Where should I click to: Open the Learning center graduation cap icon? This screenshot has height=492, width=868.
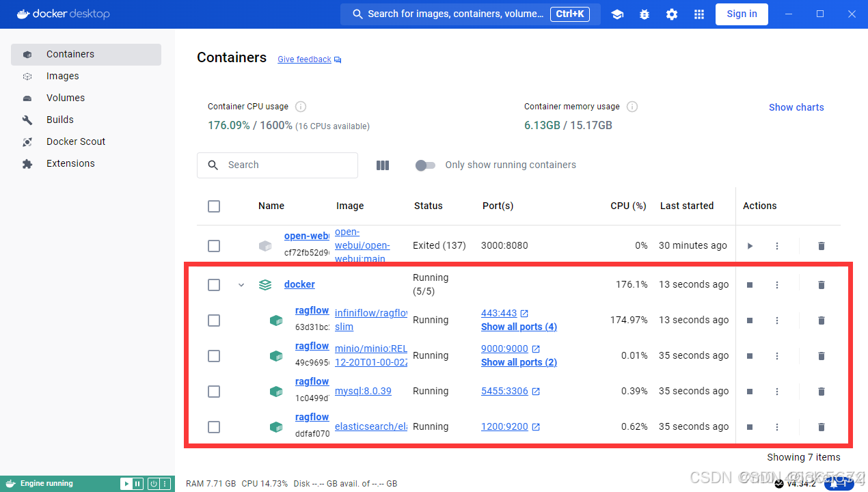pos(617,14)
